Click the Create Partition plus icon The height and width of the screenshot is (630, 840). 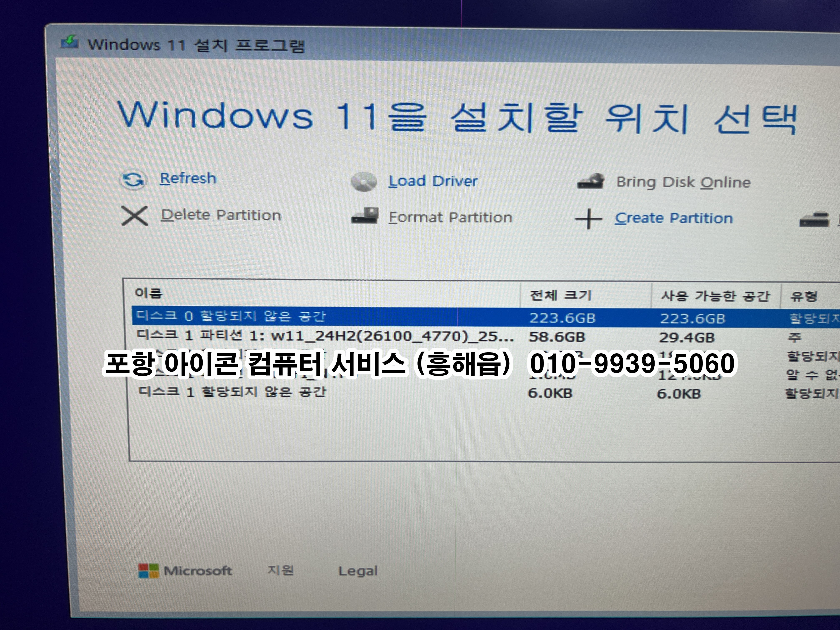tap(588, 219)
